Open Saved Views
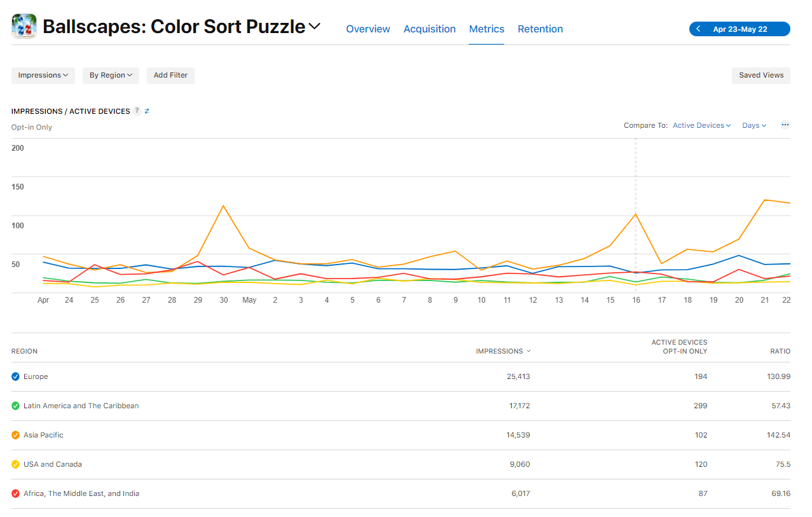 click(x=761, y=75)
